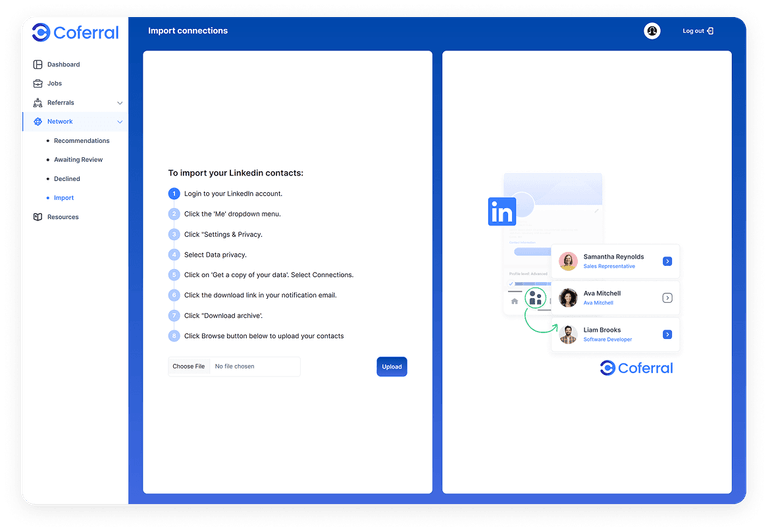Image resolution: width=768 pixels, height=531 pixels.
Task: Click the LinkedIn logo in the illustration
Action: point(502,212)
